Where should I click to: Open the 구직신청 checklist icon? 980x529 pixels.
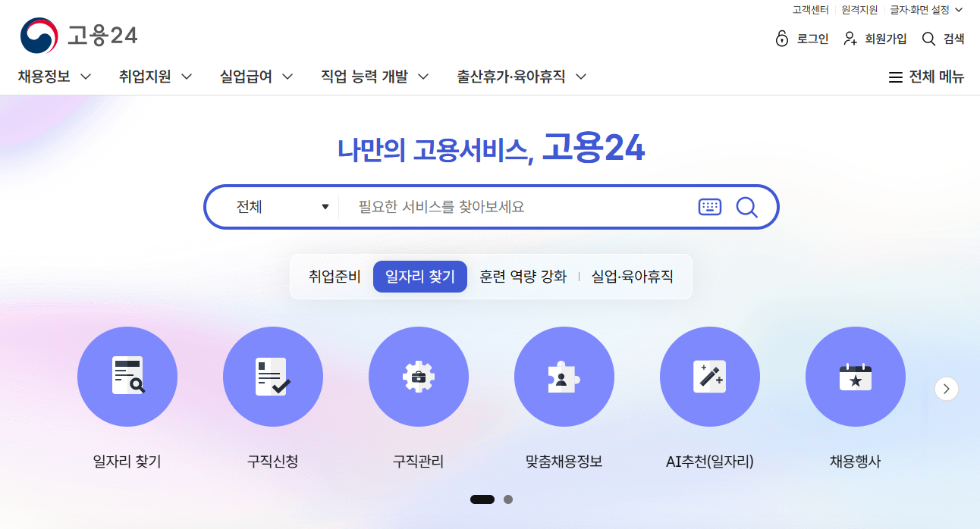point(273,377)
